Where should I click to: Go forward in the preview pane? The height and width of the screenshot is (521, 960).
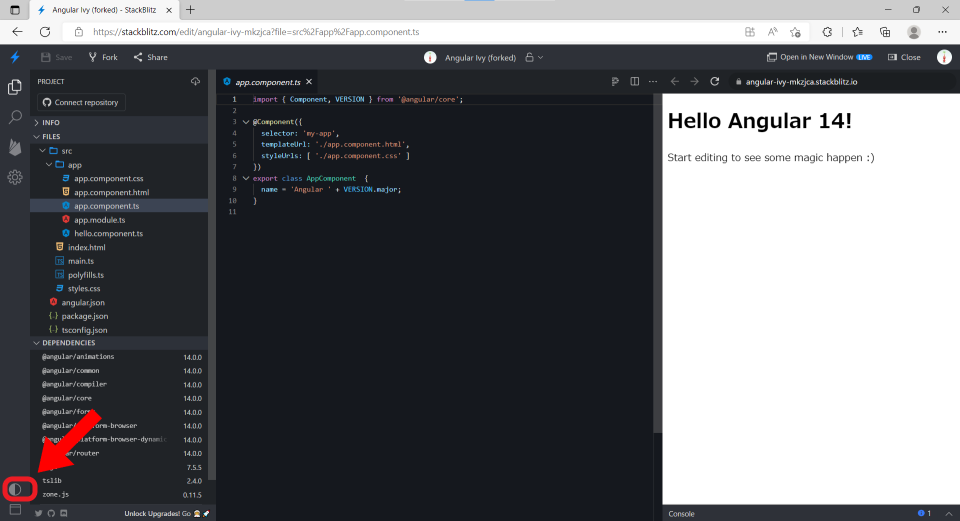click(694, 81)
